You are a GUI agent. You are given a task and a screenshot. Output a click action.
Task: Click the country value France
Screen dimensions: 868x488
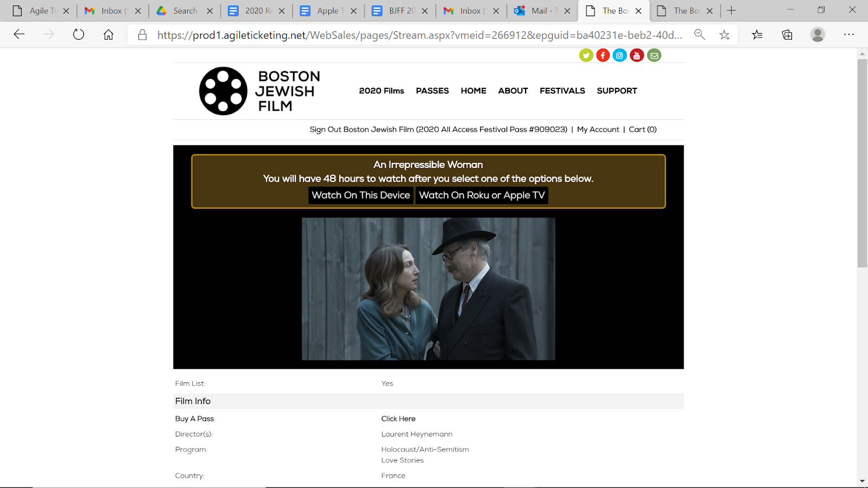pyautogui.click(x=393, y=476)
